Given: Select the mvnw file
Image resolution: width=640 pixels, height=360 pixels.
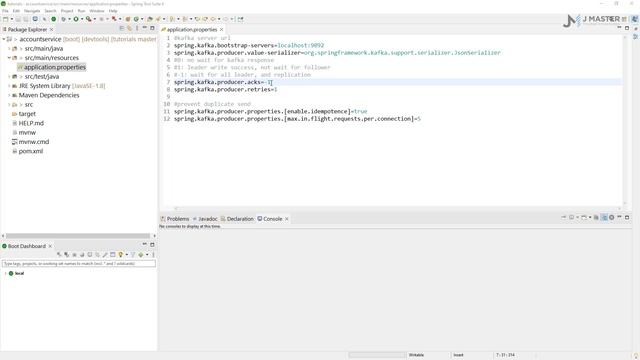Looking at the screenshot, I should pyautogui.click(x=27, y=133).
